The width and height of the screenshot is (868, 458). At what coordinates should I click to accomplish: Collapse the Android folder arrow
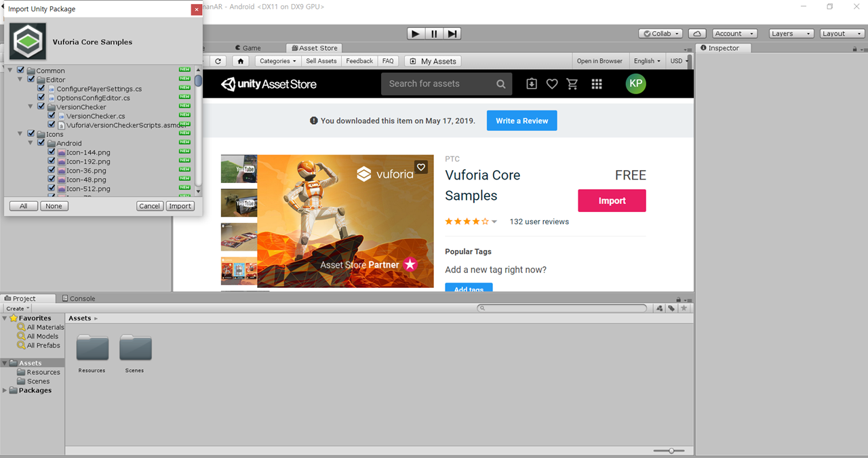pos(31,143)
